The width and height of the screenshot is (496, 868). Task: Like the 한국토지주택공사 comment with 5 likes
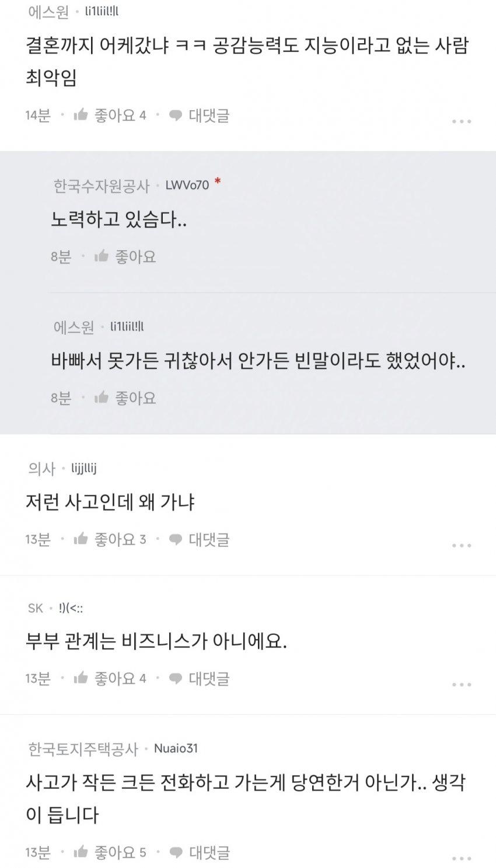(x=81, y=852)
